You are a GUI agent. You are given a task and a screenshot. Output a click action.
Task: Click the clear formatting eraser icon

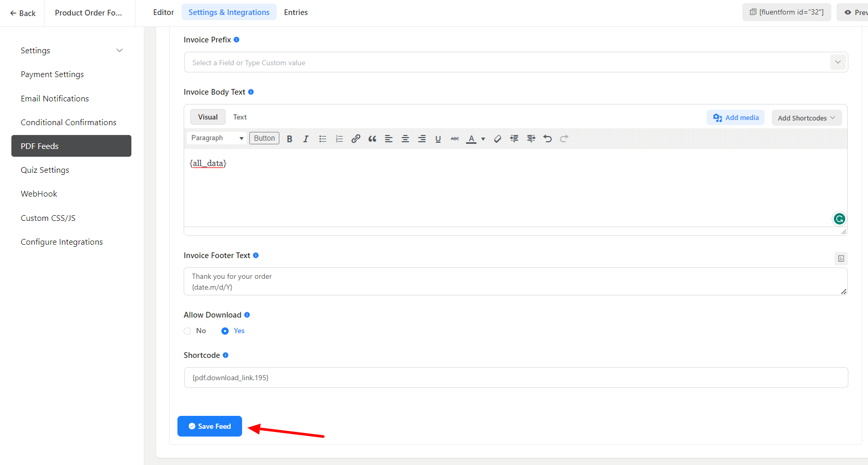498,139
